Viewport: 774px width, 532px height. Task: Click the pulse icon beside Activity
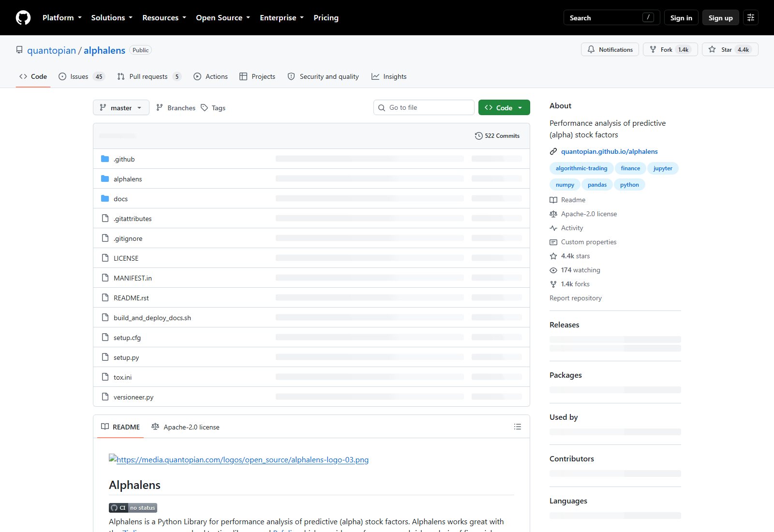click(x=553, y=228)
